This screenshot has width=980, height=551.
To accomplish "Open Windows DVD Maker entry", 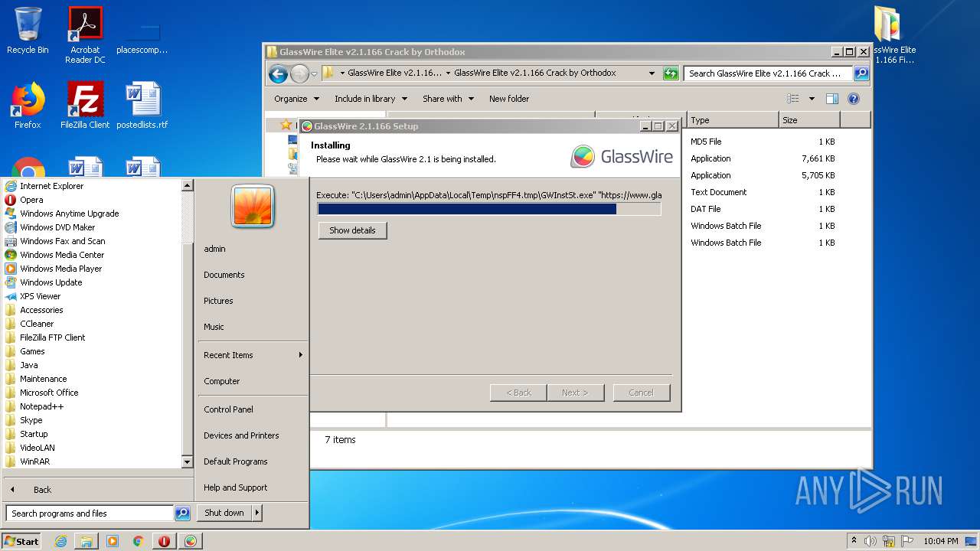I will [57, 227].
